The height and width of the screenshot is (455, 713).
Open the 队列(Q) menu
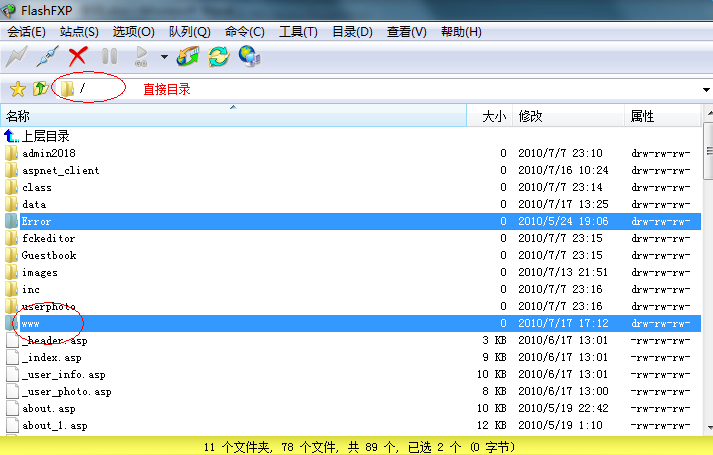coord(189,32)
